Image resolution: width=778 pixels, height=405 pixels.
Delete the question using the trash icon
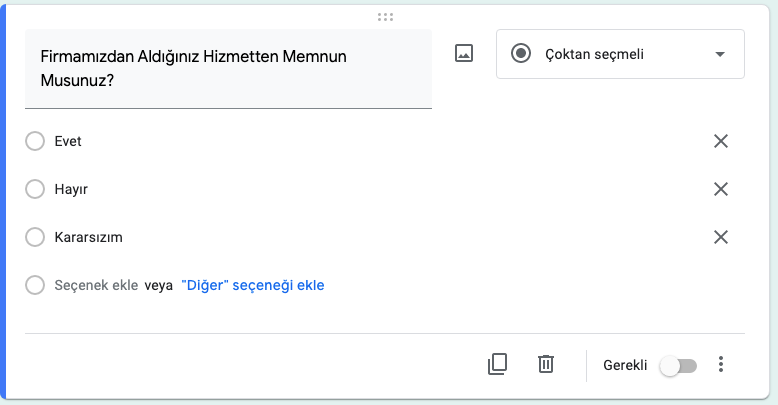click(x=546, y=364)
